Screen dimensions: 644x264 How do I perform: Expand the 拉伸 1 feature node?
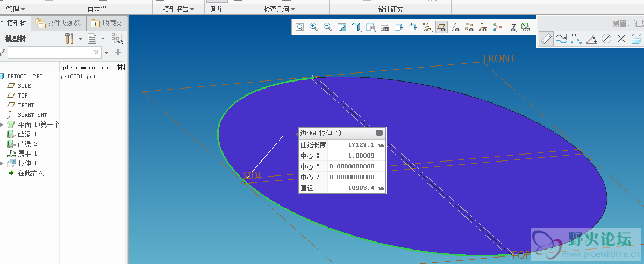click(2, 163)
